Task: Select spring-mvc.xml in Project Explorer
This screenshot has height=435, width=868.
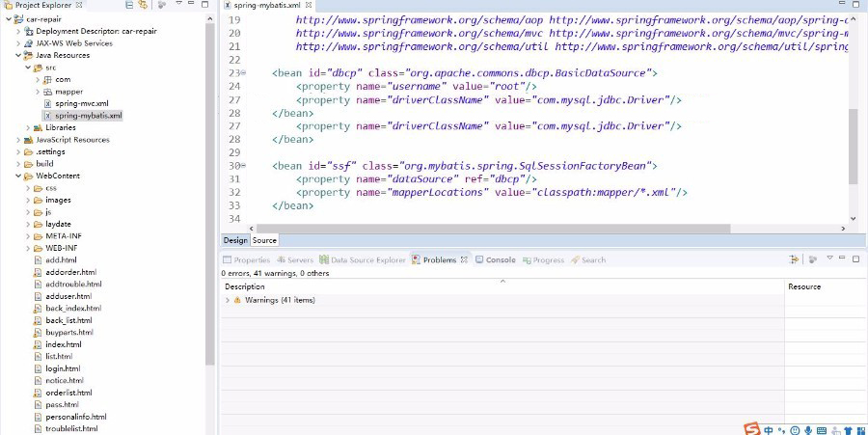Action: point(81,103)
